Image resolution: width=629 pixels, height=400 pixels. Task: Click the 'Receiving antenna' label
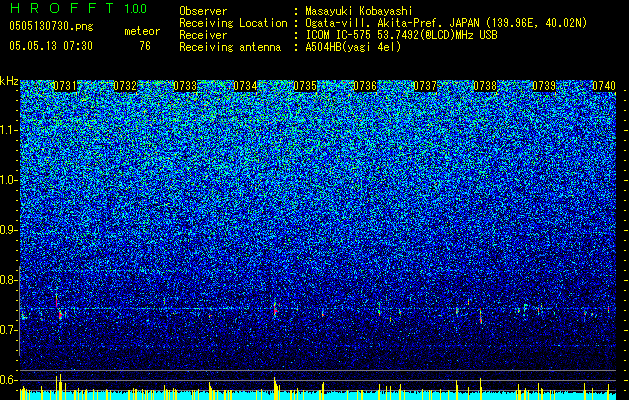pyautogui.click(x=230, y=47)
